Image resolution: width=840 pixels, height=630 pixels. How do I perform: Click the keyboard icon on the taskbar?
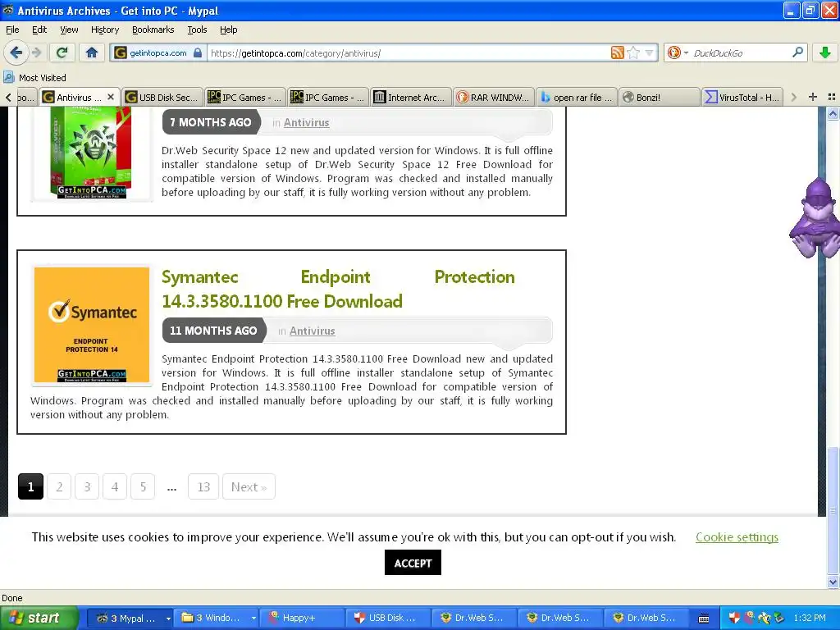pos(704,619)
